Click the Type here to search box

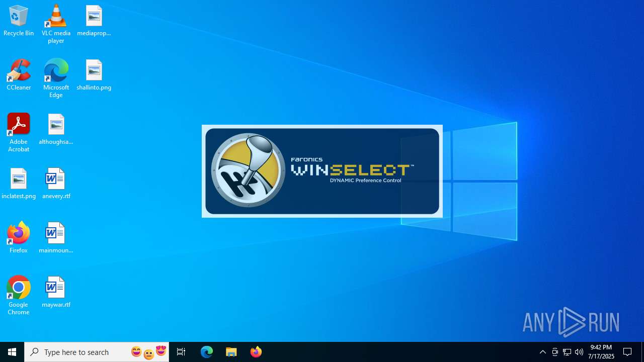pos(97,352)
